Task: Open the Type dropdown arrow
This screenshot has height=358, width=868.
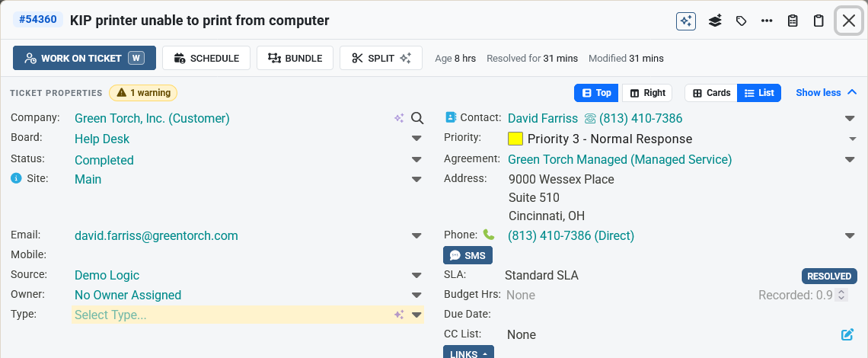Action: [416, 315]
